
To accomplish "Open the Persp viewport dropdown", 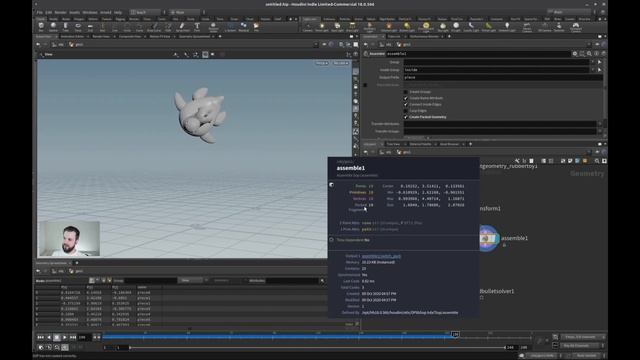I will coord(322,63).
